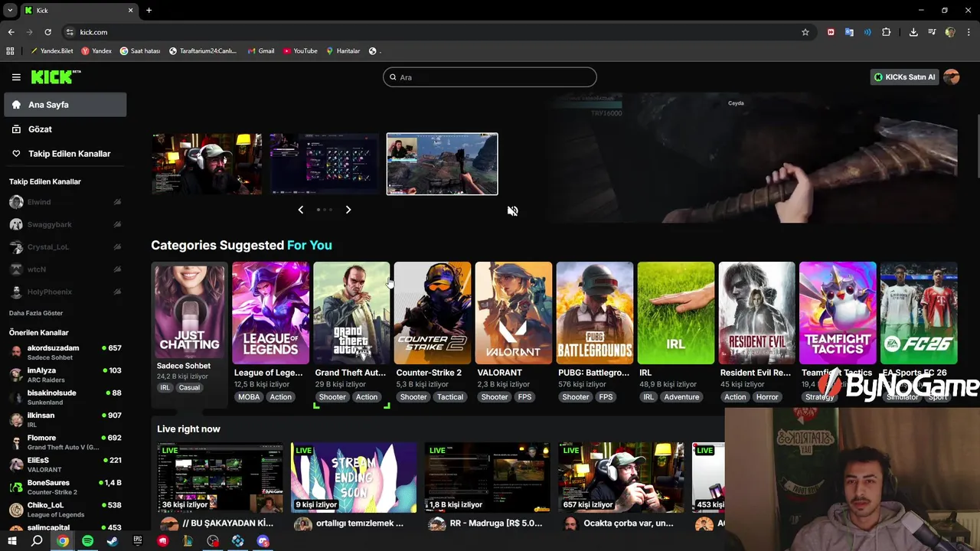
Task: View site information icon in address bar
Action: pyautogui.click(x=70, y=32)
